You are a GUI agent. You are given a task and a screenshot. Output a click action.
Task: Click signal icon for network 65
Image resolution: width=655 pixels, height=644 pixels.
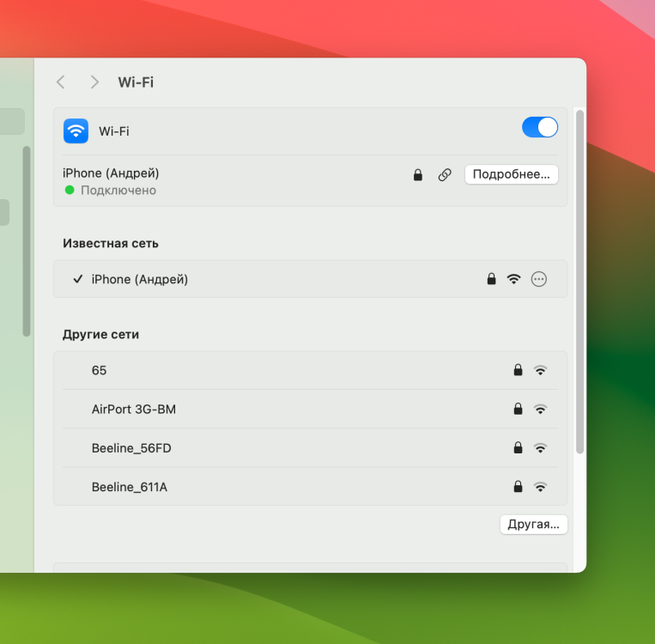point(540,370)
